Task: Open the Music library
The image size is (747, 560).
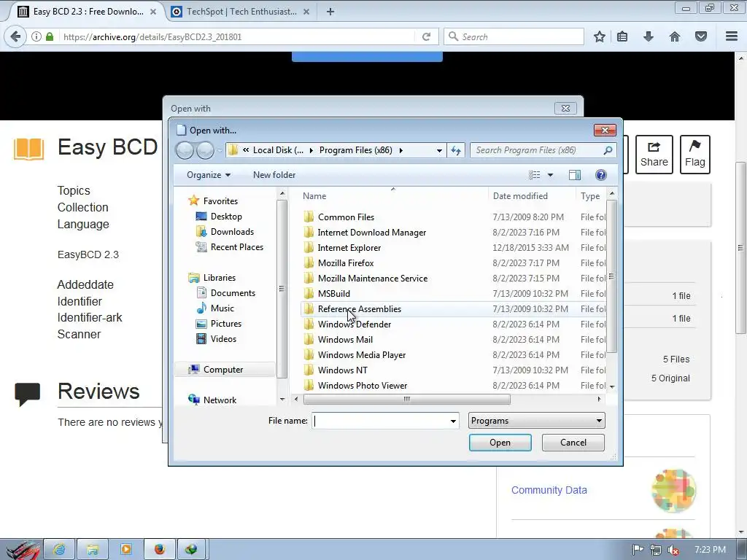Action: (x=222, y=308)
